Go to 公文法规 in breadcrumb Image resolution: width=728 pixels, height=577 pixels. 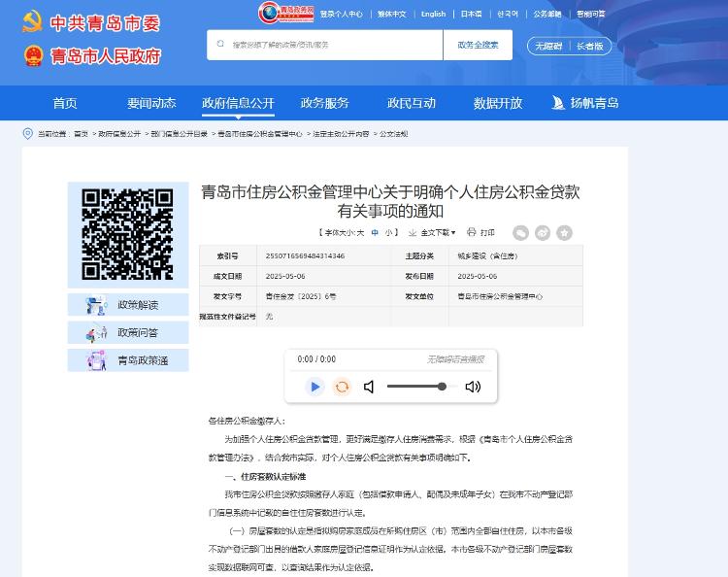[x=394, y=134]
